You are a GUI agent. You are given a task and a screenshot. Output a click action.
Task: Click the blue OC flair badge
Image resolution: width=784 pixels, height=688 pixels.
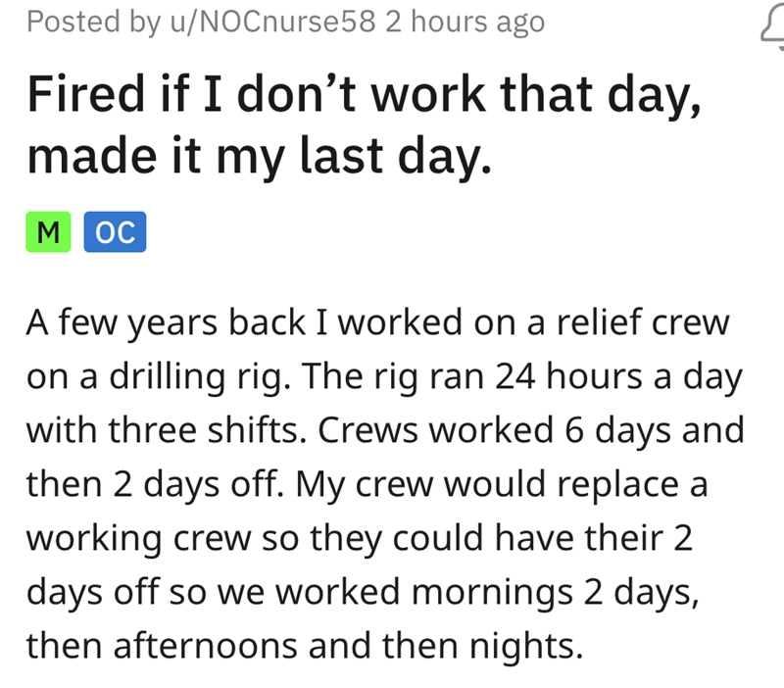[x=115, y=232]
